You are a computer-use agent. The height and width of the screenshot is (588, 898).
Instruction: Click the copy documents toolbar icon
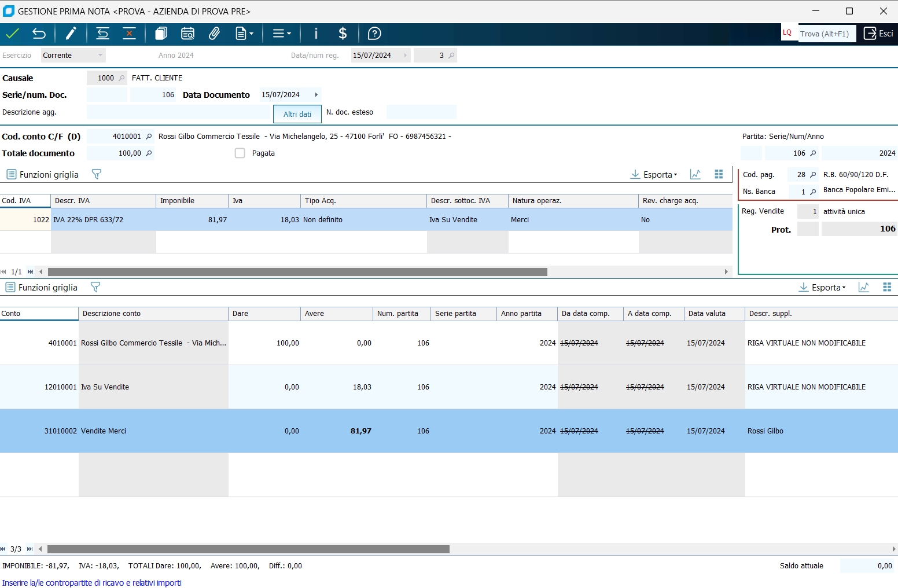pos(161,34)
